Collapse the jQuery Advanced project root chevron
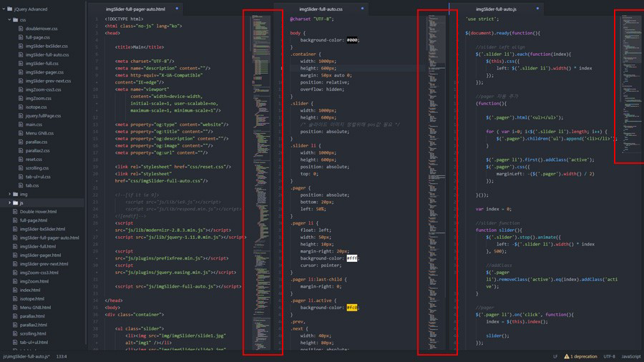The height and width of the screenshot is (362, 644). coord(4,9)
